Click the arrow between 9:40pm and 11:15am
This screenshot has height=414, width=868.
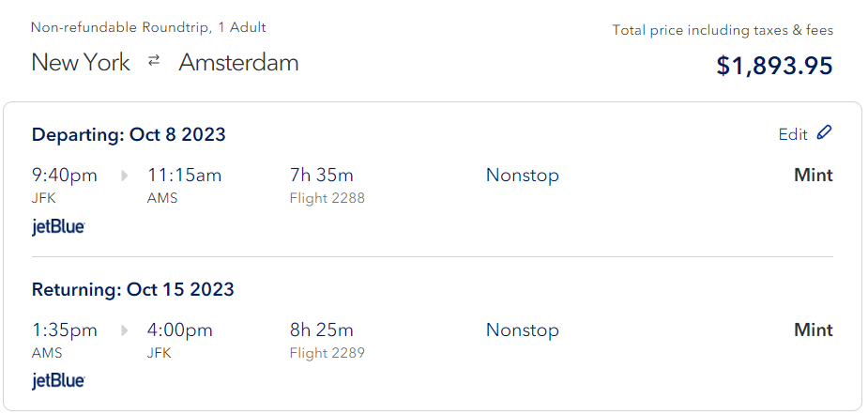[x=124, y=176]
